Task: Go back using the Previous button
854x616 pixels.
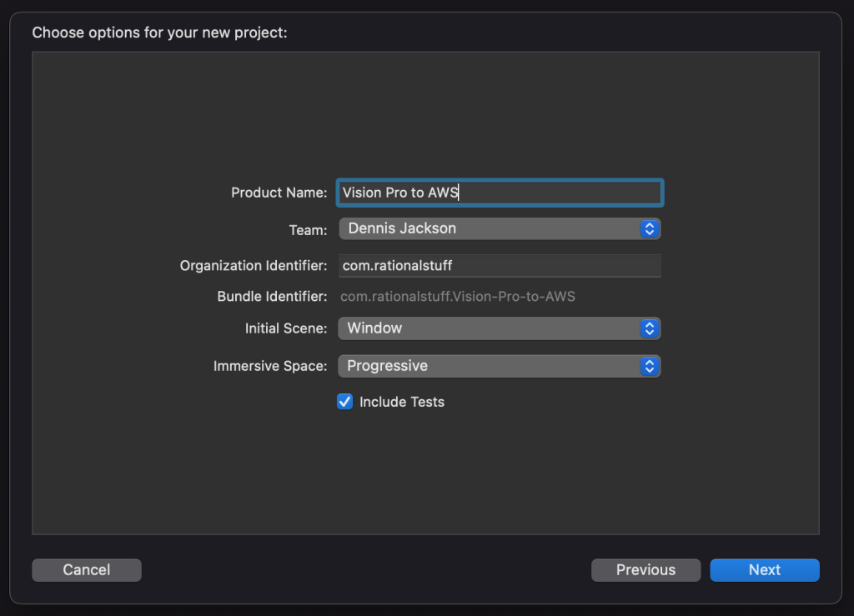Action: pos(646,569)
